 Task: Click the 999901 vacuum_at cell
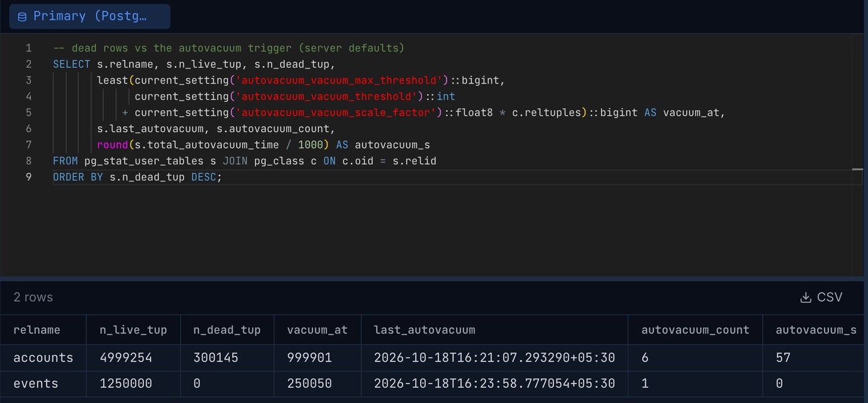pos(317,358)
